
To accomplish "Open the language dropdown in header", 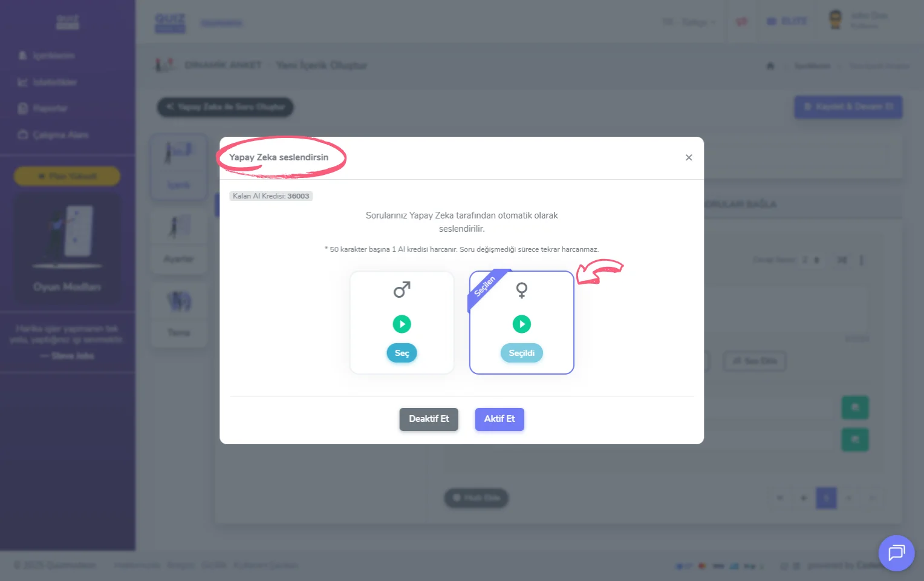I will tap(689, 22).
